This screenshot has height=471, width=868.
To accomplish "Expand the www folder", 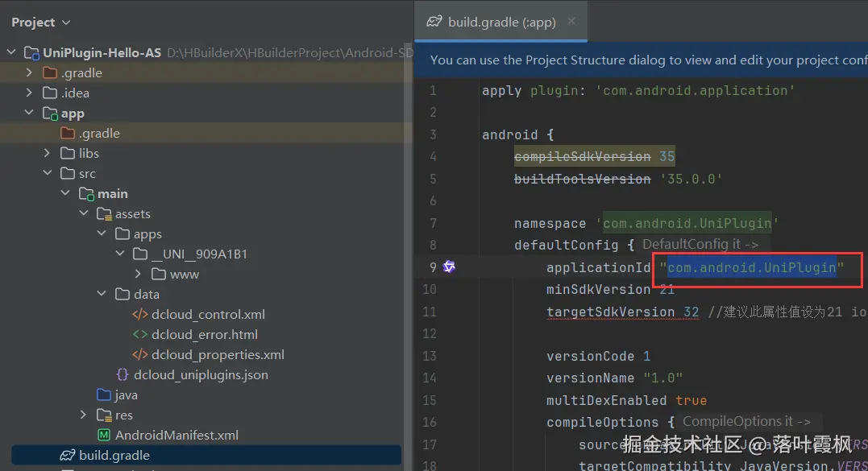I will tap(138, 274).
